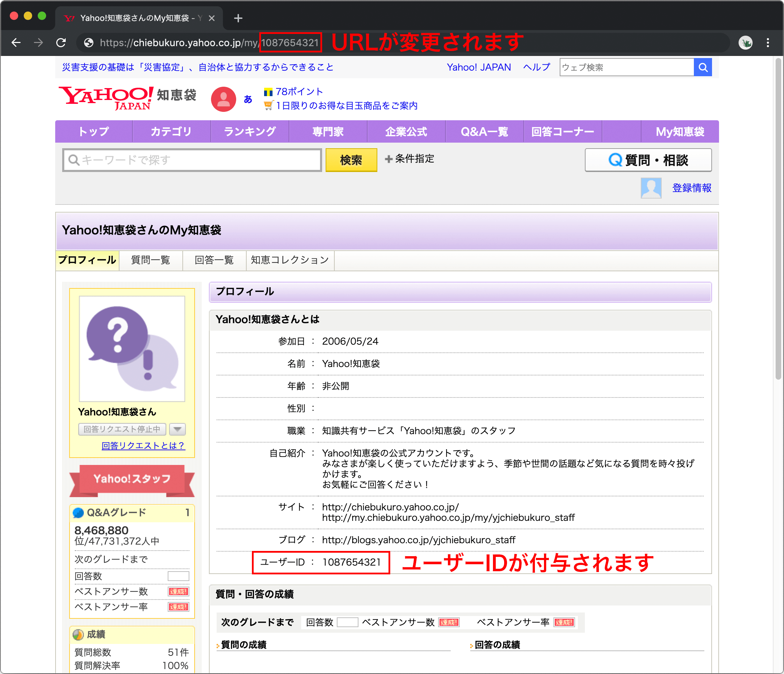Open the 回答コーナー navigation tab
The image size is (784, 674).
coord(562,131)
